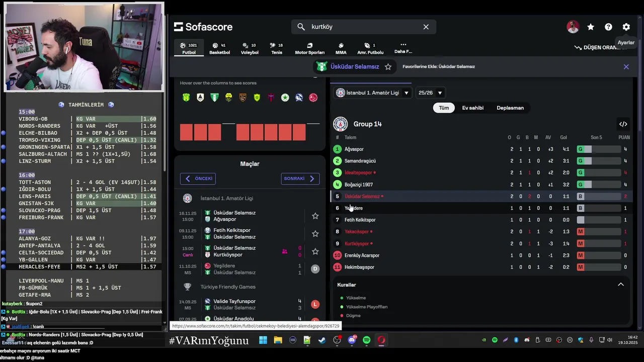Click the SONRAKİ matches button
644x362 pixels.
(x=300, y=178)
